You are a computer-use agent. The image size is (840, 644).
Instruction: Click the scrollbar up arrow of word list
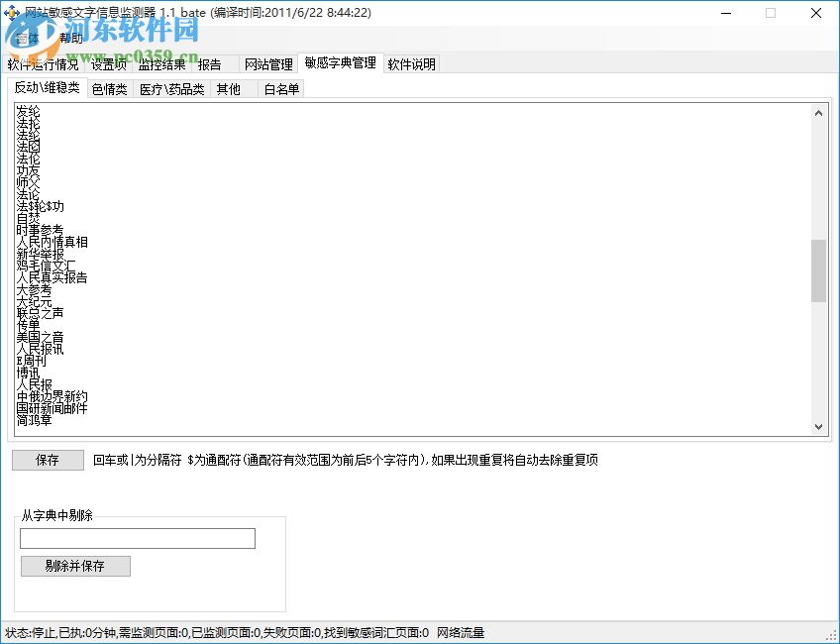click(819, 111)
